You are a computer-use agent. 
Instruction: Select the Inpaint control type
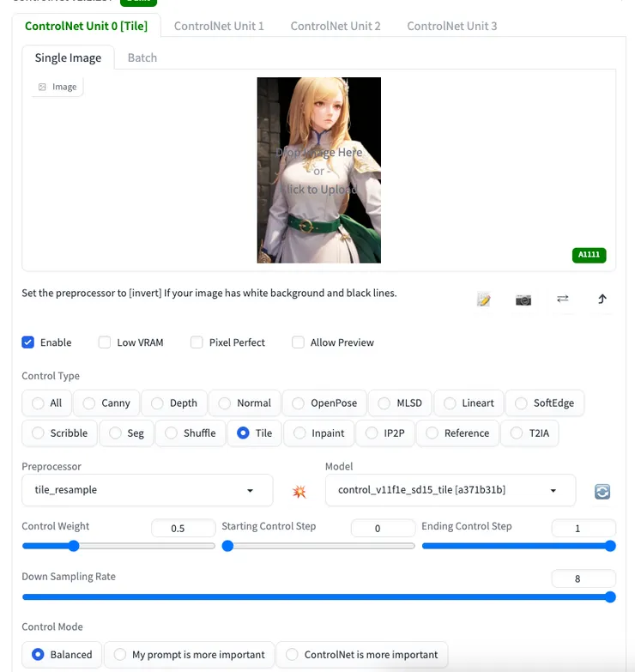pyautogui.click(x=318, y=433)
